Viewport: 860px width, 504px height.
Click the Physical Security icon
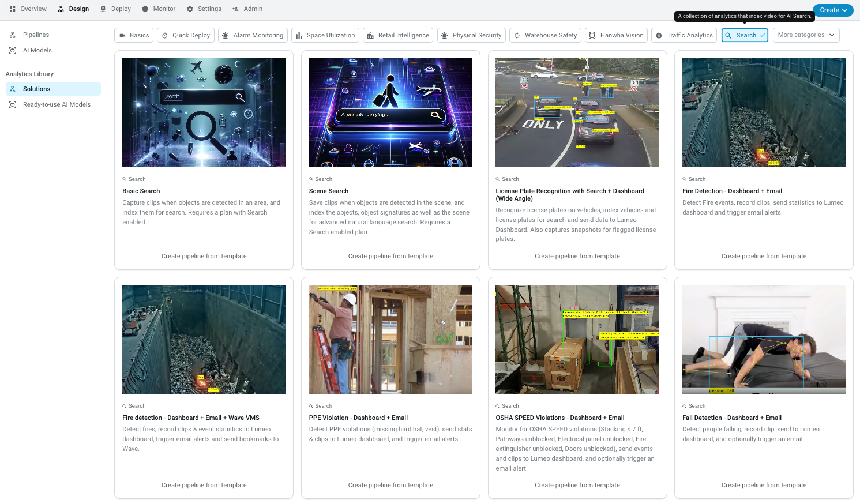pyautogui.click(x=445, y=36)
